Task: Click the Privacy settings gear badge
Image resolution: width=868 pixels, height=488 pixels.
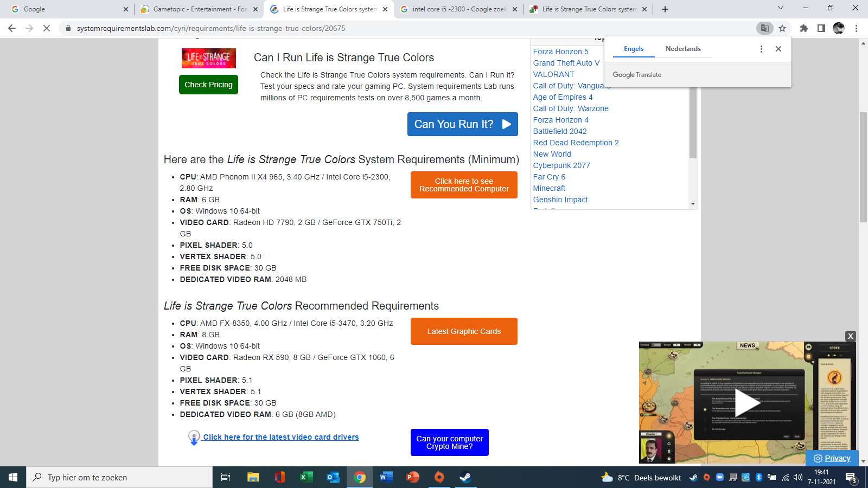Action: click(832, 458)
